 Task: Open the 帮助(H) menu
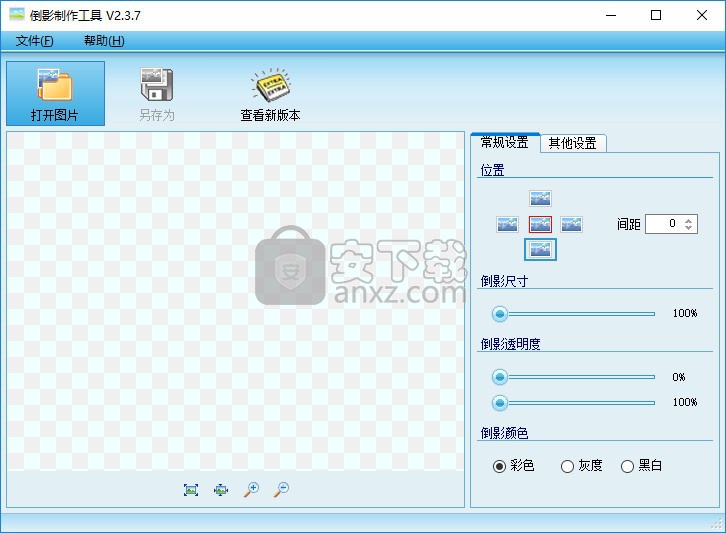[104, 41]
